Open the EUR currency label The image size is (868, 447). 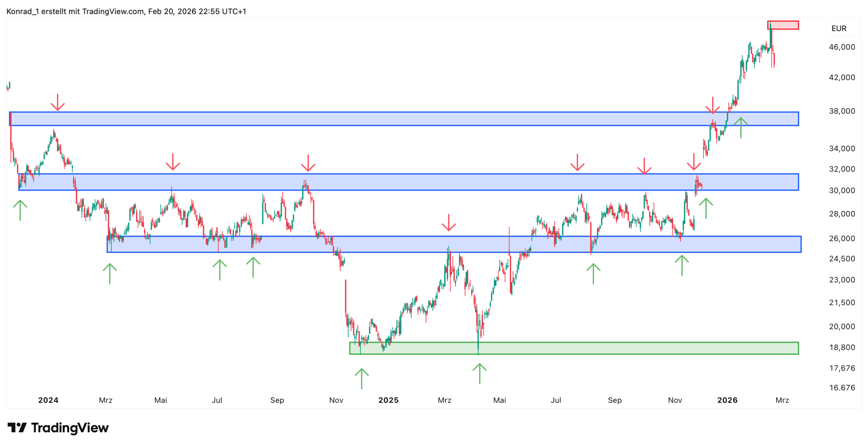coord(839,28)
